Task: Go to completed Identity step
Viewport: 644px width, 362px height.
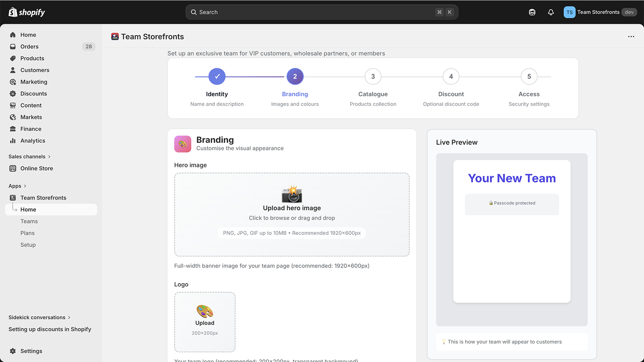Action: click(217, 76)
